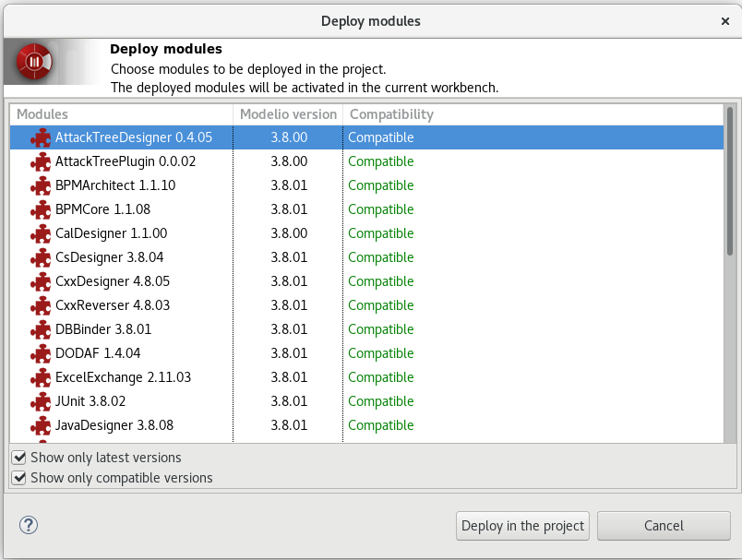Open the help question mark icon
This screenshot has width=742, height=560.
(x=28, y=525)
